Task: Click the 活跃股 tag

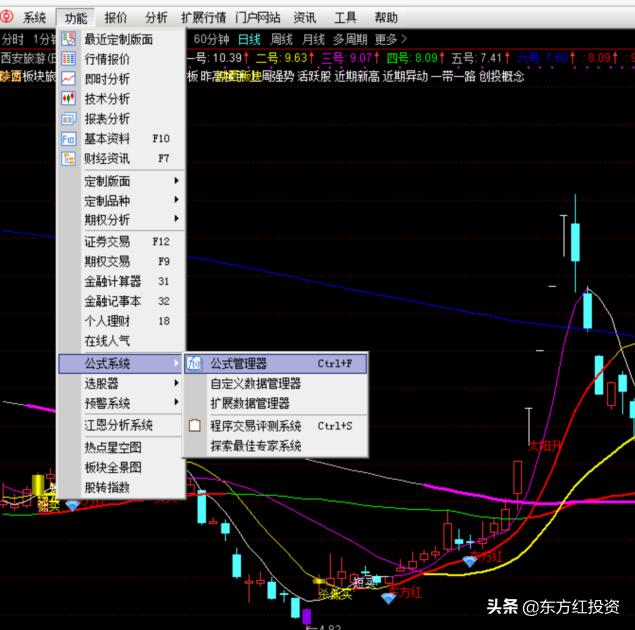Action: pyautogui.click(x=314, y=76)
